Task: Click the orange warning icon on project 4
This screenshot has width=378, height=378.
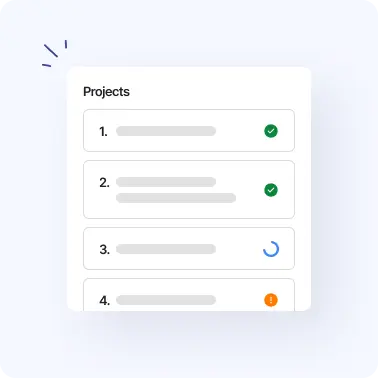Action: click(271, 300)
